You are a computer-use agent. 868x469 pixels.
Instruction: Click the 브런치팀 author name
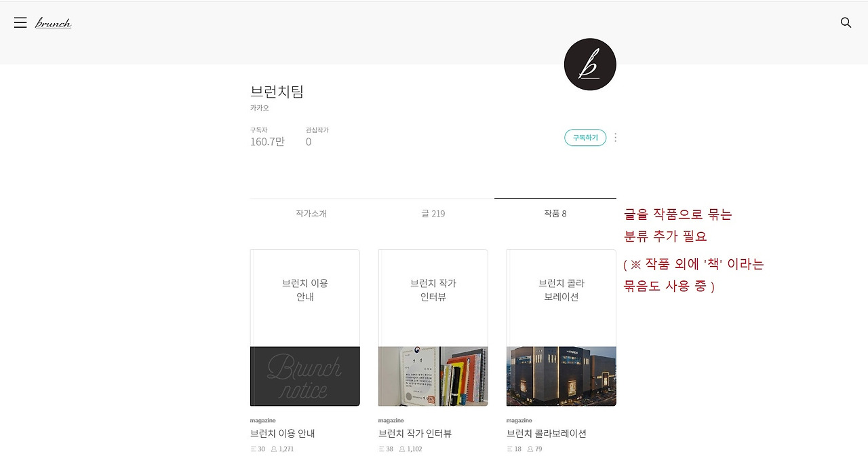(x=277, y=92)
